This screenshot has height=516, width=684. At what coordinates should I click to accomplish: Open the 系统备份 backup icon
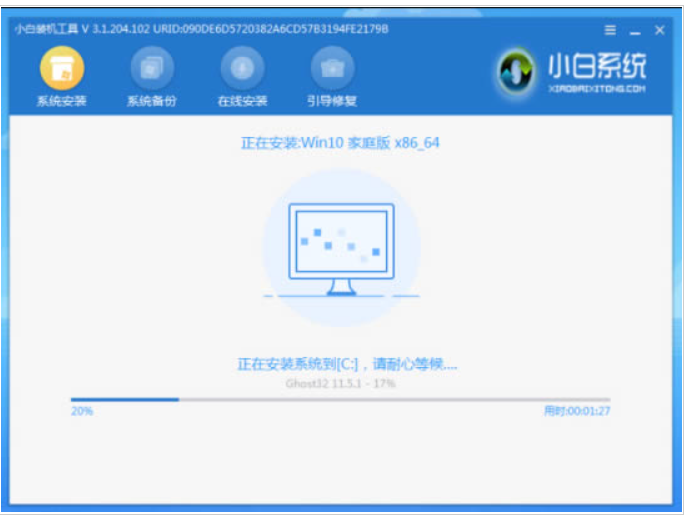[x=152, y=68]
